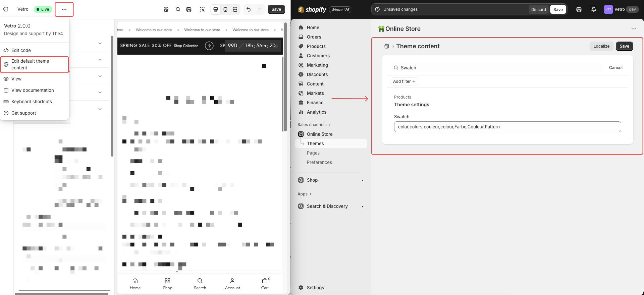Click the Swatch text input field
The image size is (644, 295).
click(507, 127)
